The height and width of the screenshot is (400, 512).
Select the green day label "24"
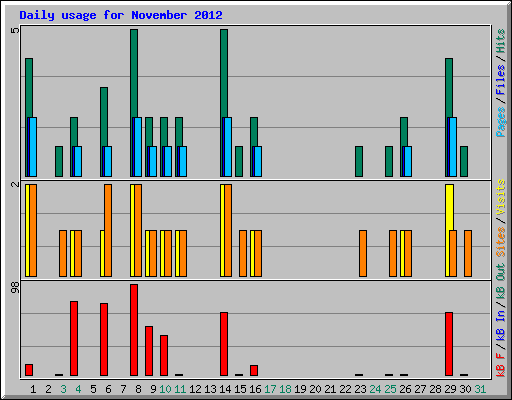coord(375,389)
